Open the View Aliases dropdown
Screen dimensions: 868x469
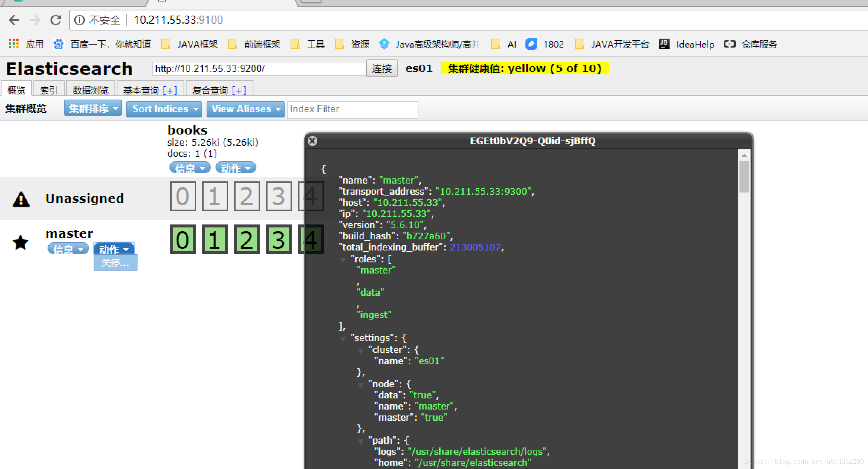245,109
